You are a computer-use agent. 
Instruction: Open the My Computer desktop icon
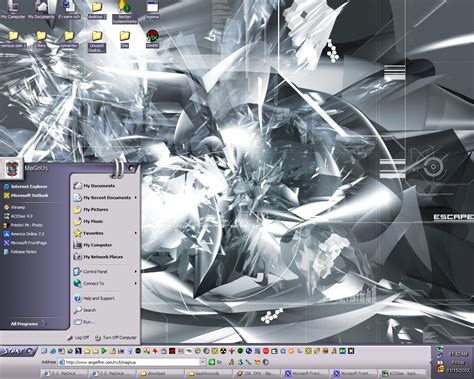(13, 10)
